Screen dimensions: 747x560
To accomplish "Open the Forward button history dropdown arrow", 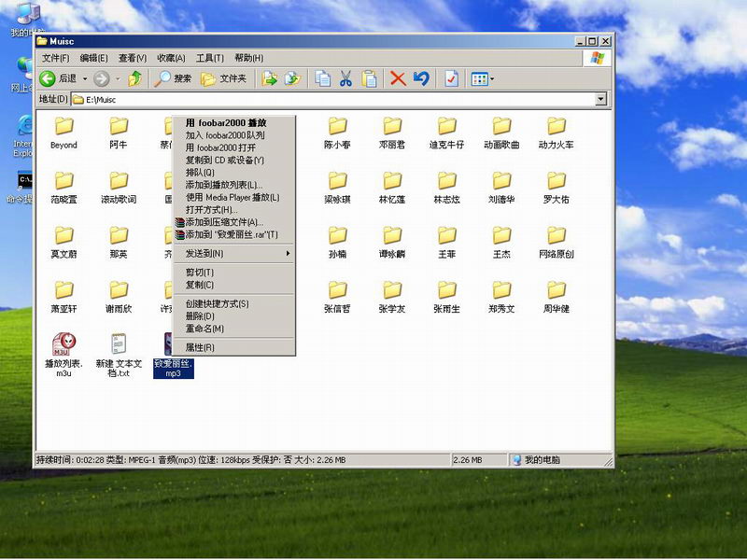I will [118, 78].
